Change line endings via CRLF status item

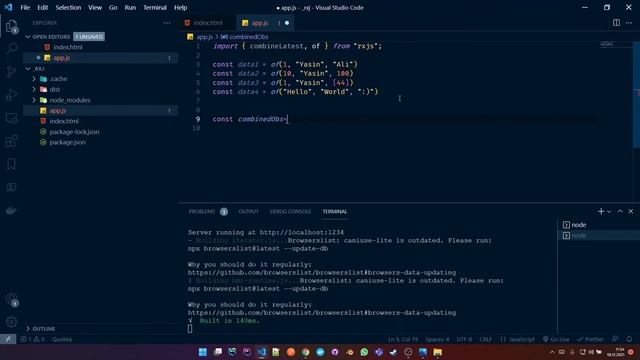(485, 339)
